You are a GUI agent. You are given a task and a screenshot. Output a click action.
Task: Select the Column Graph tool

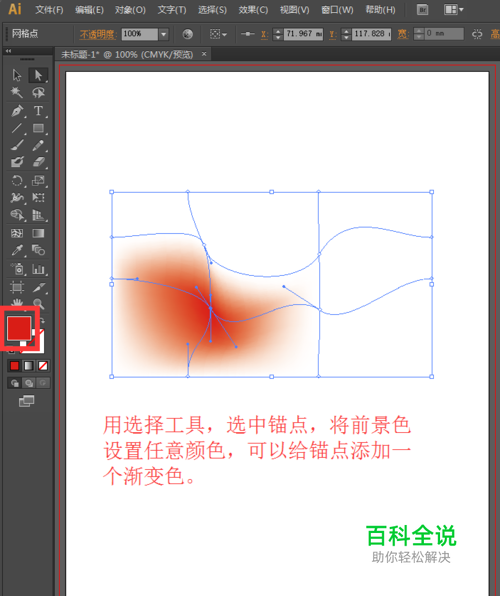(x=38, y=269)
